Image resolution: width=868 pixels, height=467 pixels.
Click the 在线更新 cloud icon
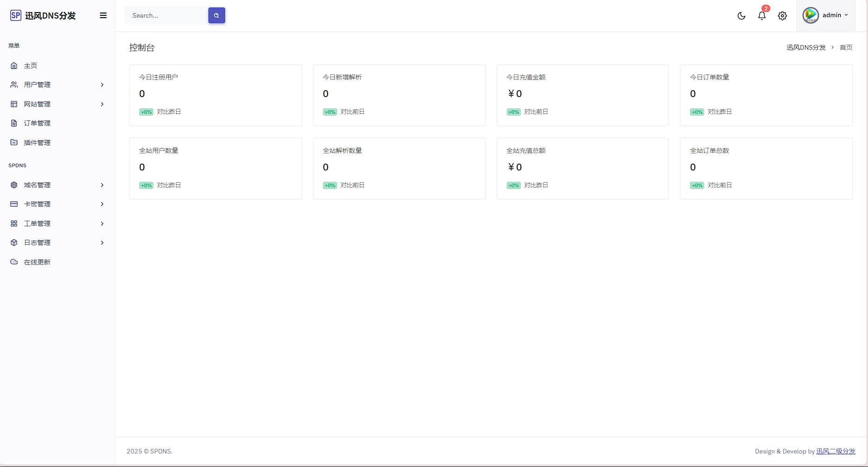14,262
